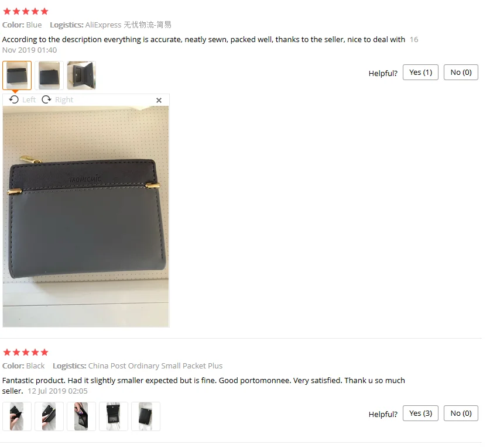Screen dimensions: 490x448
Task: Click No (0) on the first review
Action: (x=461, y=73)
